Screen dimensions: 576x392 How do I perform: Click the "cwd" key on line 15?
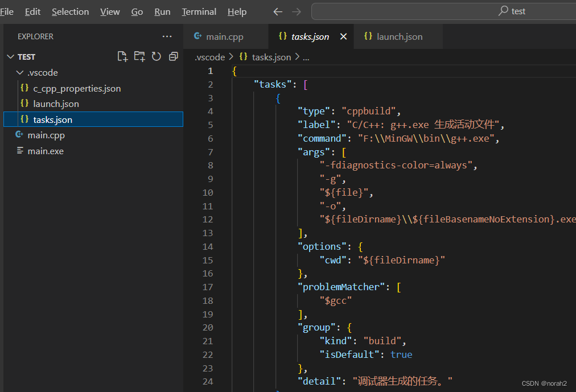[333, 260]
